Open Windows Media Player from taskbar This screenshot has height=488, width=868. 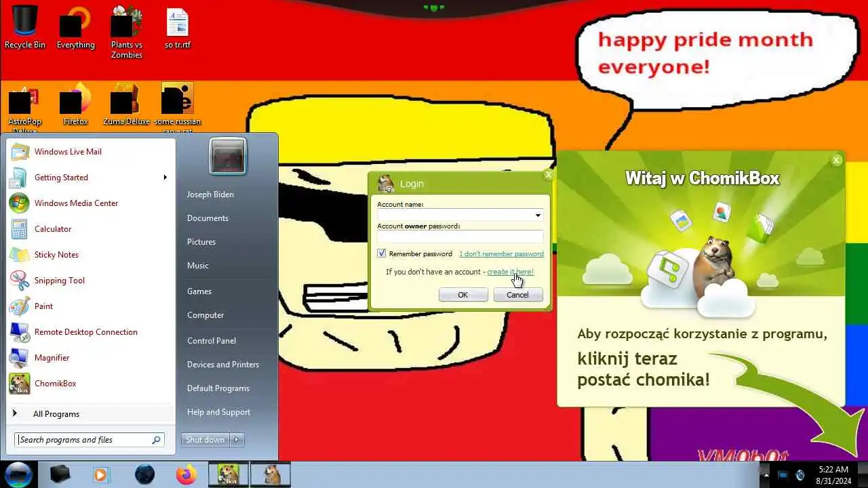click(x=101, y=474)
